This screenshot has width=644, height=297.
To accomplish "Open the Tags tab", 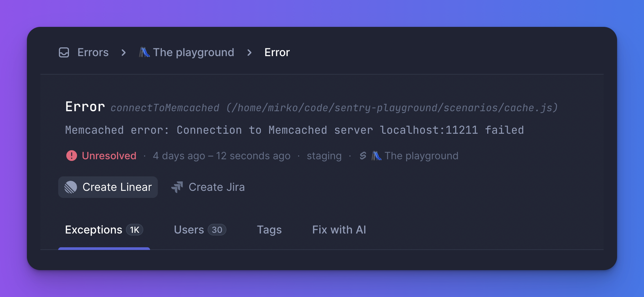I will click(269, 230).
